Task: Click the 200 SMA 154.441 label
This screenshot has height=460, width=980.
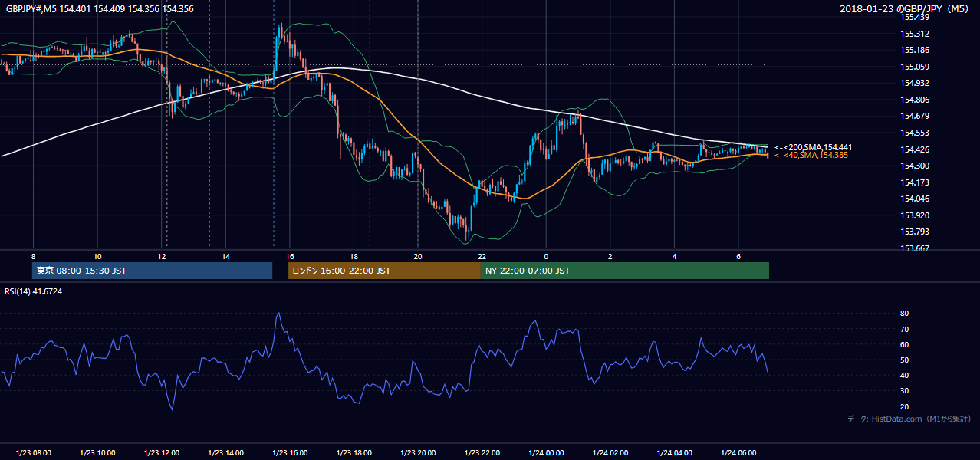Action: (813, 147)
